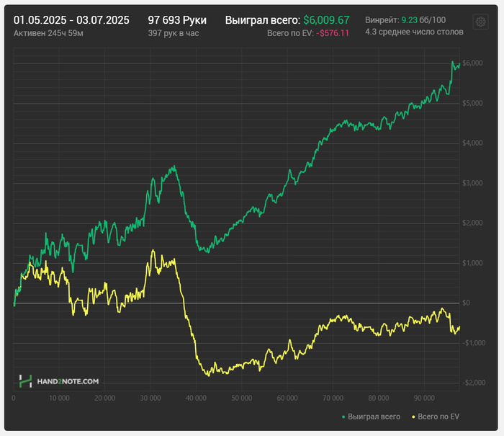Click 'Выиграл всего:' header label
The width and height of the screenshot is (504, 436).
click(263, 20)
